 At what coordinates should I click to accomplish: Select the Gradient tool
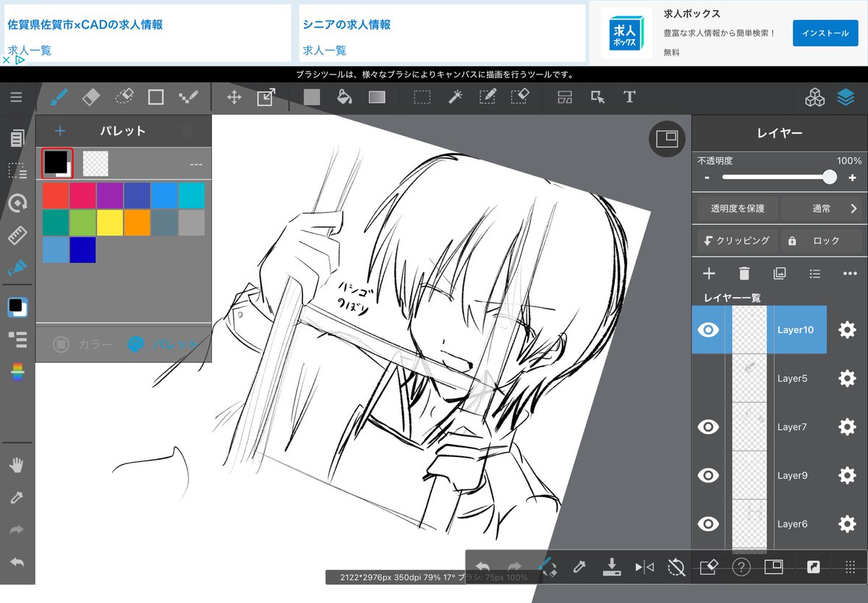[377, 97]
